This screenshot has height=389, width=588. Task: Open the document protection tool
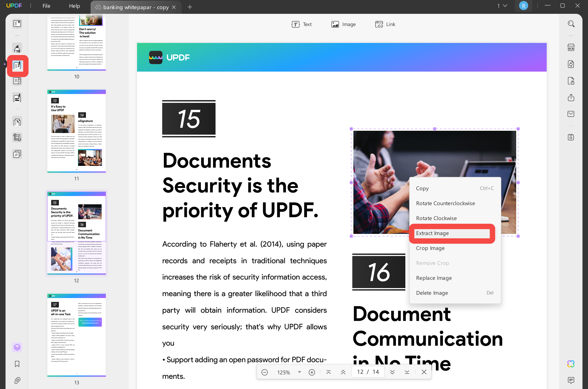(x=571, y=81)
